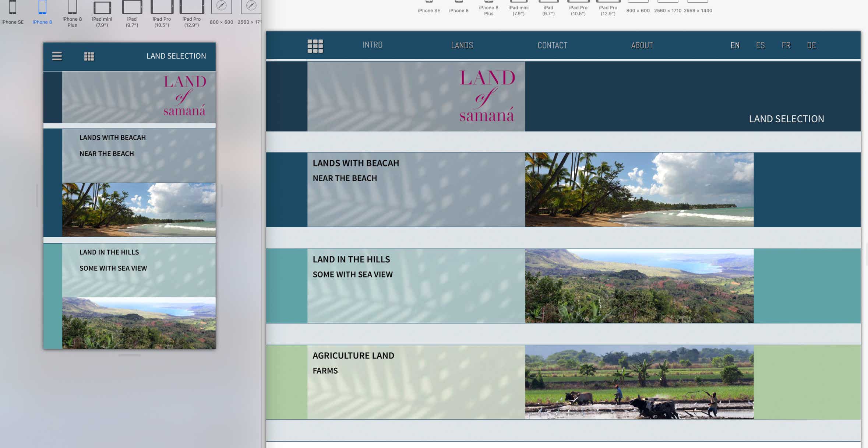
Task: Select the iPad mini (7.9") device in left pane
Action: click(102, 14)
